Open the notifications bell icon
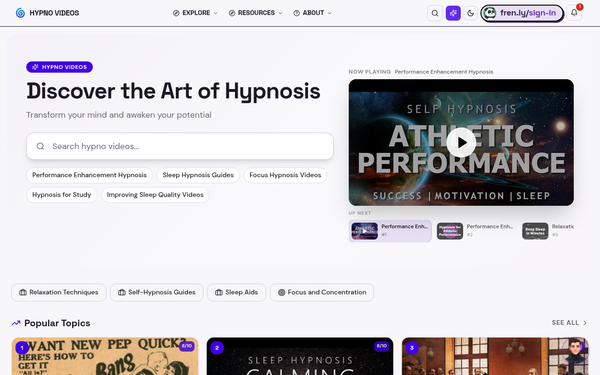The height and width of the screenshot is (375, 600). tap(574, 13)
